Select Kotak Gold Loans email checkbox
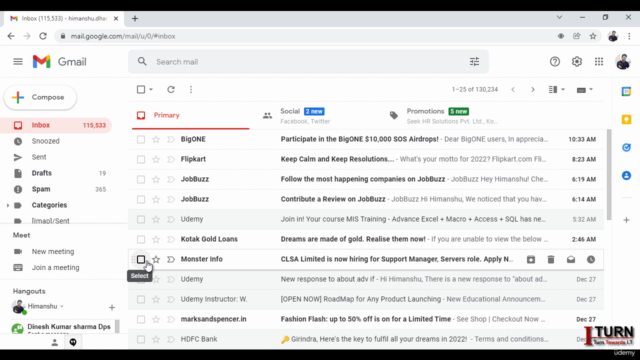The height and width of the screenshot is (360, 640). [141, 240]
